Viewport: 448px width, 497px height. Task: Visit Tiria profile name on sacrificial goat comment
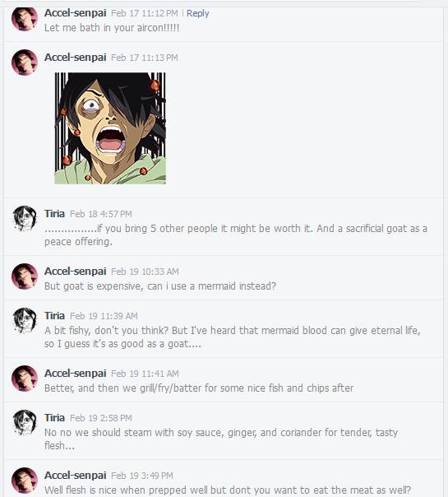[54, 214]
